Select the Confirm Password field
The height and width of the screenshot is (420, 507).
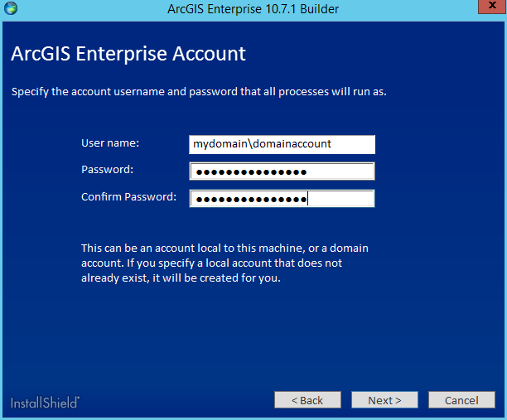click(x=282, y=199)
